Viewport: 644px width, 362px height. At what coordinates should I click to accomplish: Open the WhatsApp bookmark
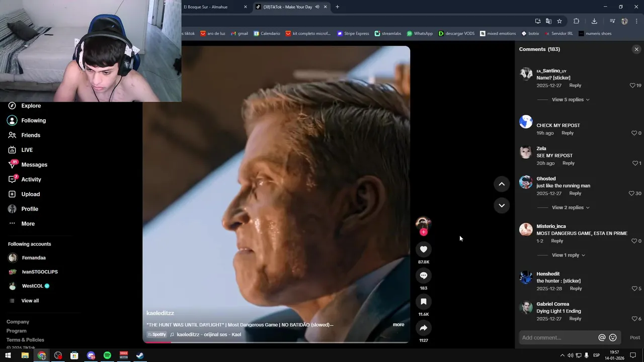(x=420, y=34)
